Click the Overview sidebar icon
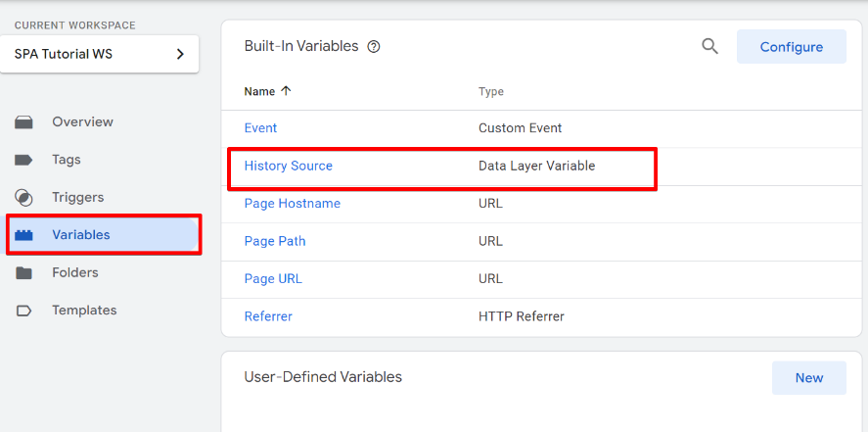 coord(23,122)
